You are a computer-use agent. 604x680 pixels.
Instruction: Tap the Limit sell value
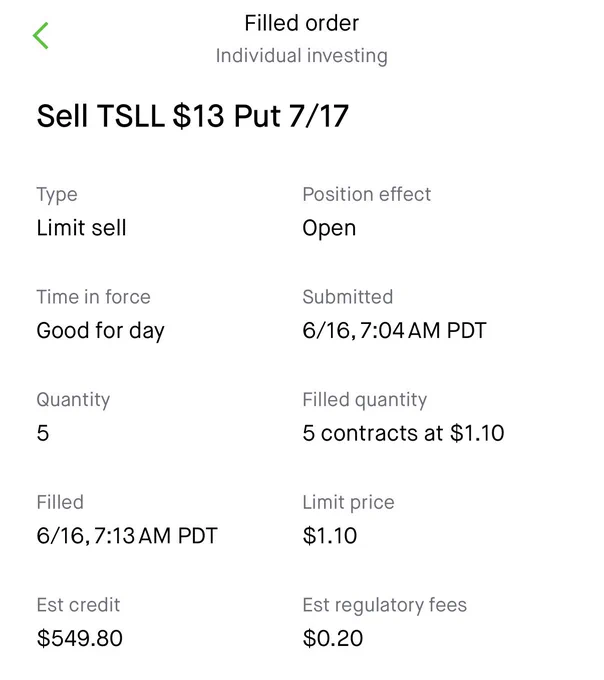pyautogui.click(x=82, y=228)
